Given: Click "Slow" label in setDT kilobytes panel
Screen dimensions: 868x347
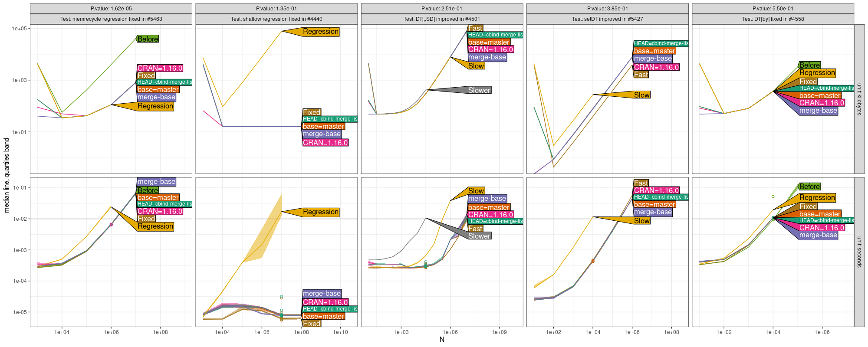Looking at the screenshot, I should 641,95.
